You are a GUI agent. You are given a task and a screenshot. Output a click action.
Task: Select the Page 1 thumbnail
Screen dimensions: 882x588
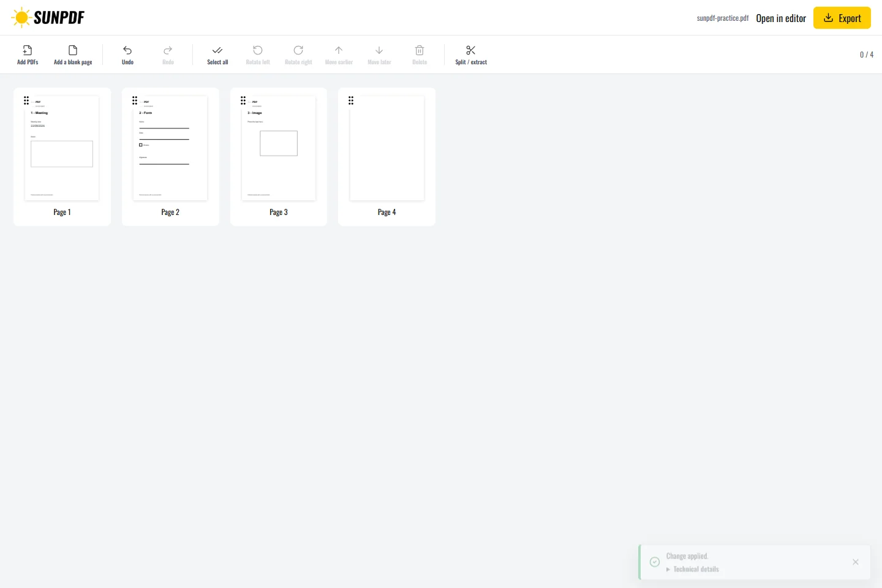62,148
